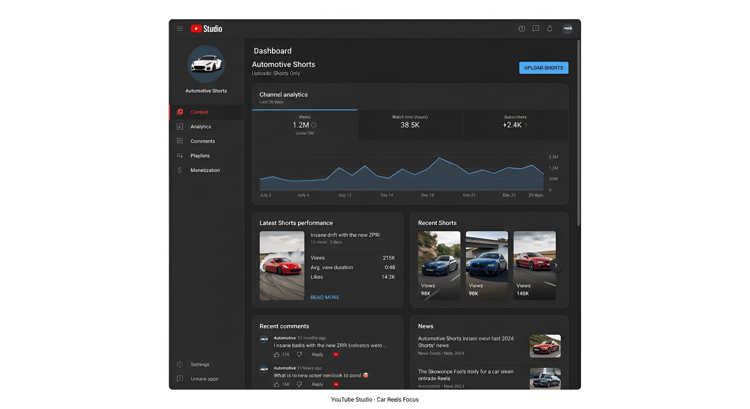Open the red car news thumbnail

click(x=545, y=346)
